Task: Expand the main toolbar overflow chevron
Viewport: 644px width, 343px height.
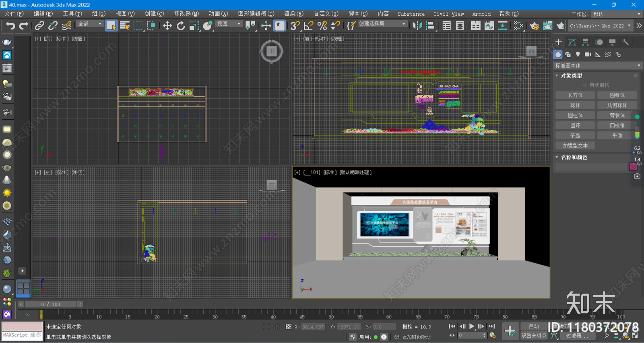Action: (x=639, y=26)
